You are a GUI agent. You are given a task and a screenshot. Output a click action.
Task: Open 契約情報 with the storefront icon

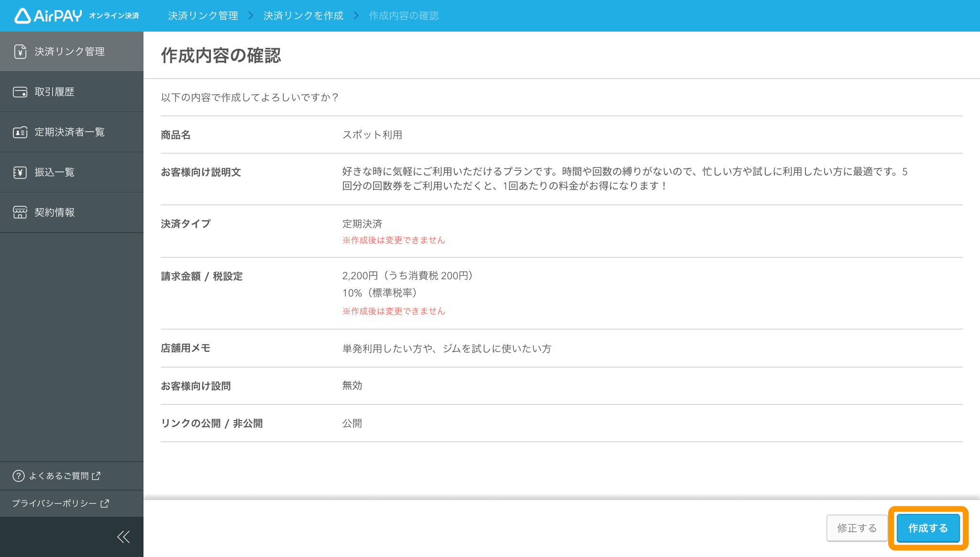pyautogui.click(x=20, y=212)
